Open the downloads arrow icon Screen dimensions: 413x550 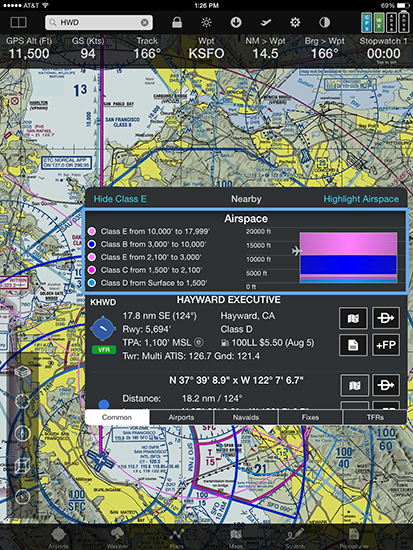click(236, 22)
